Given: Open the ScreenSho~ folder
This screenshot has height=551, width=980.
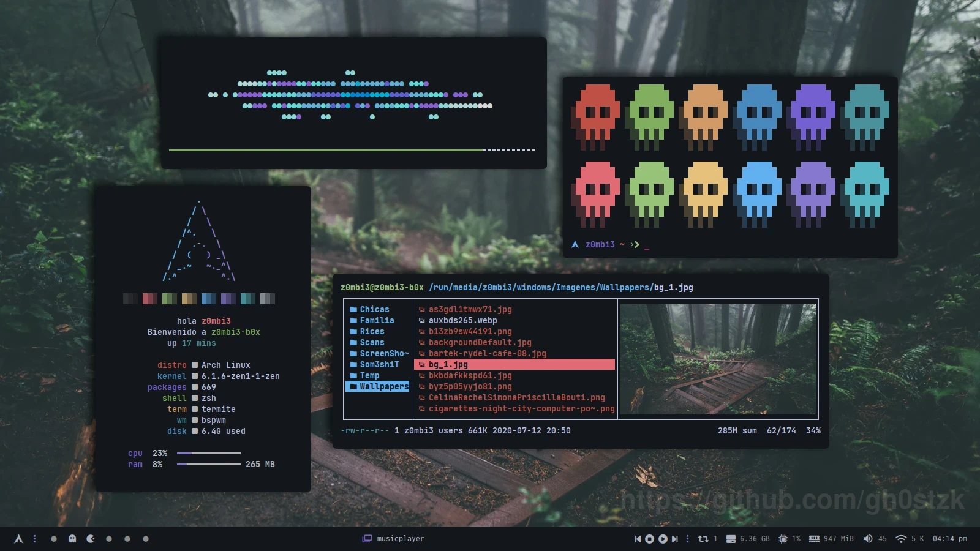Looking at the screenshot, I should click(383, 353).
